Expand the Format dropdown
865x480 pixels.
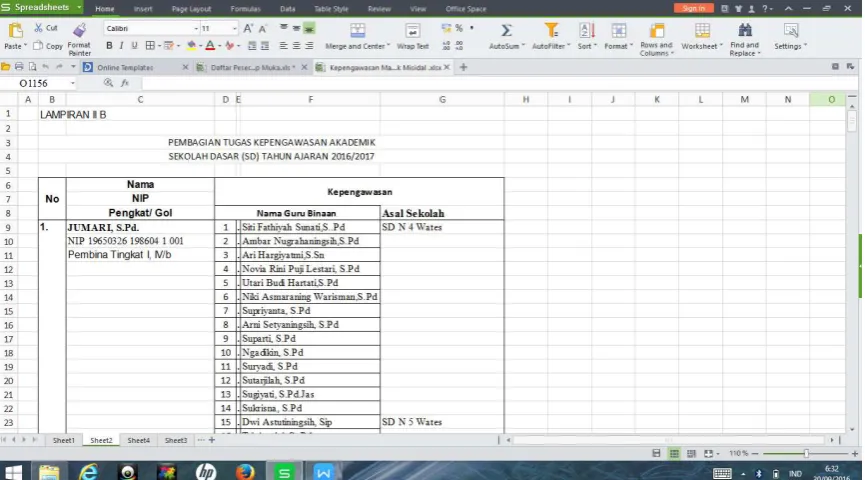(631, 46)
